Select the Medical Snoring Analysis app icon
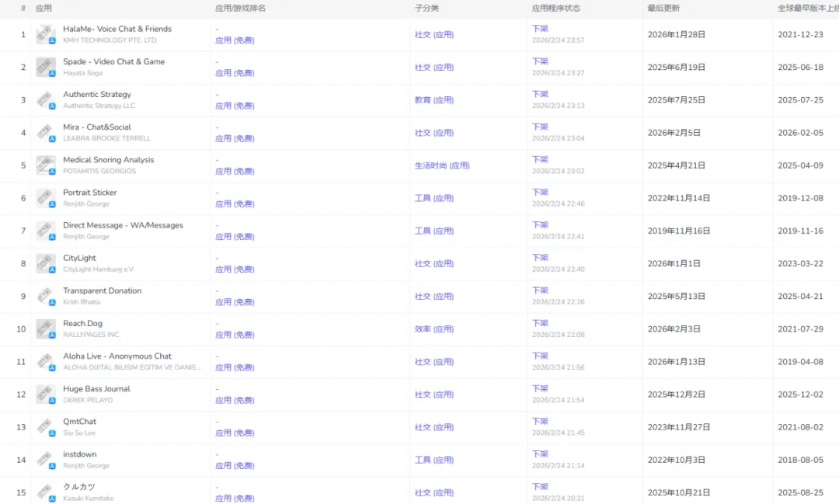839x504 pixels. [46, 165]
